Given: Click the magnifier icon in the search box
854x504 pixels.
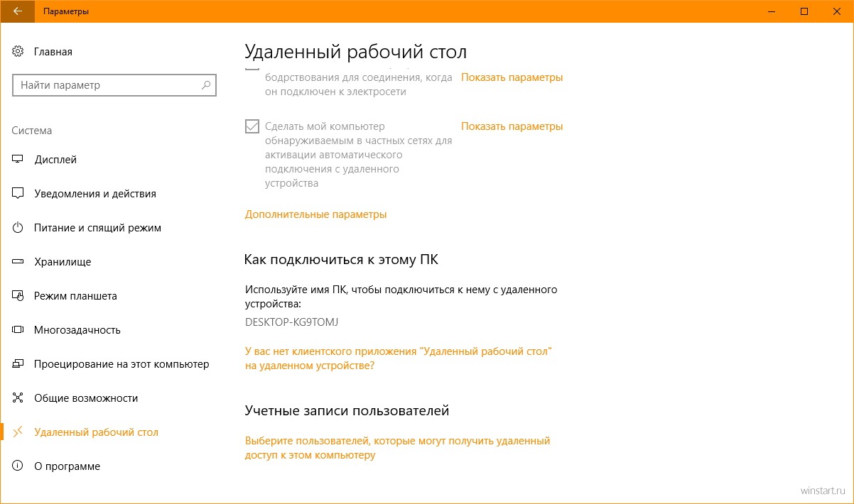Looking at the screenshot, I should pos(206,85).
